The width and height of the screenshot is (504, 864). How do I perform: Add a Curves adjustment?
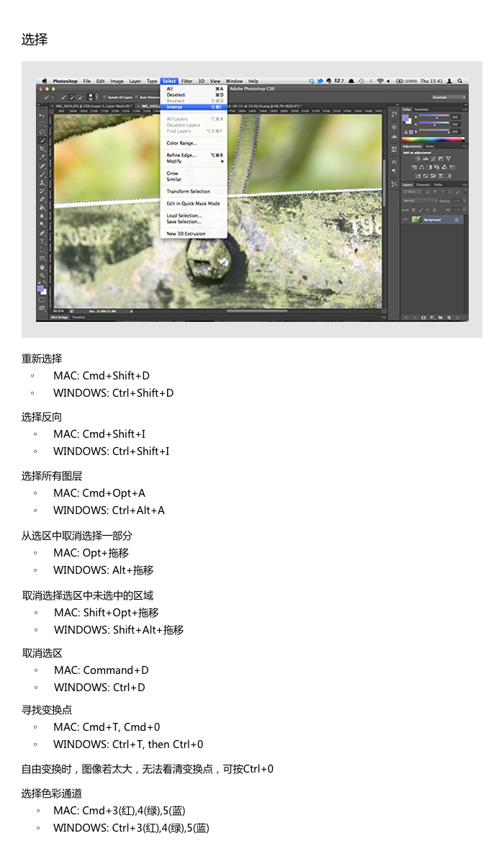pos(433,159)
